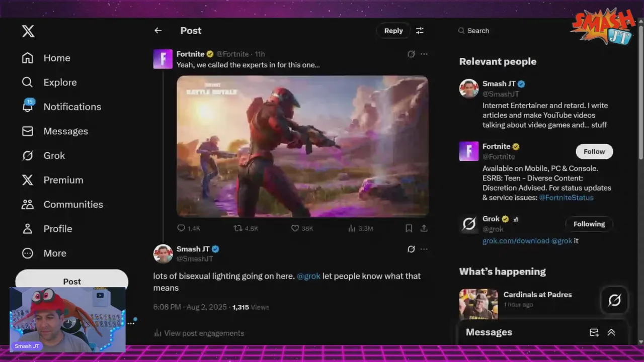This screenshot has height=362, width=644.
Task: Click the back arrow beside Post
Action: tap(158, 31)
